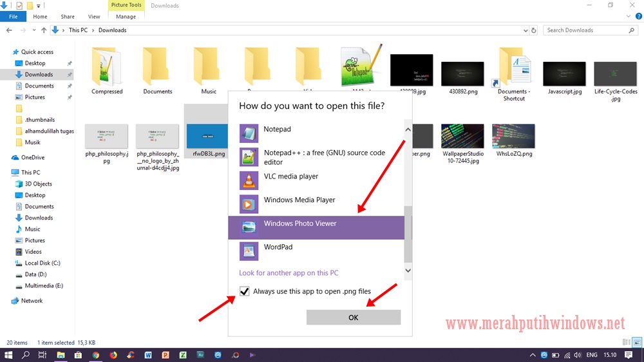Open the Windows Start menu
The height and width of the screenshot is (362, 644).
[x=8, y=355]
